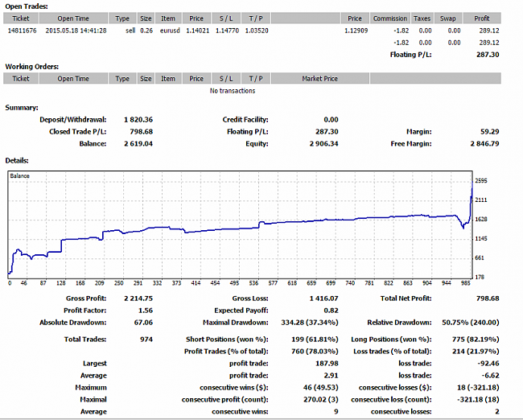This screenshot has height=420, width=523.
Task: Select Total Net Profit value 798.68
Action: pyautogui.click(x=488, y=299)
